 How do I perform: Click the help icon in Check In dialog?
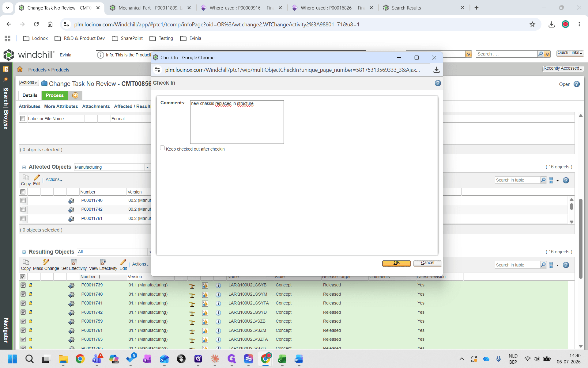tap(438, 83)
